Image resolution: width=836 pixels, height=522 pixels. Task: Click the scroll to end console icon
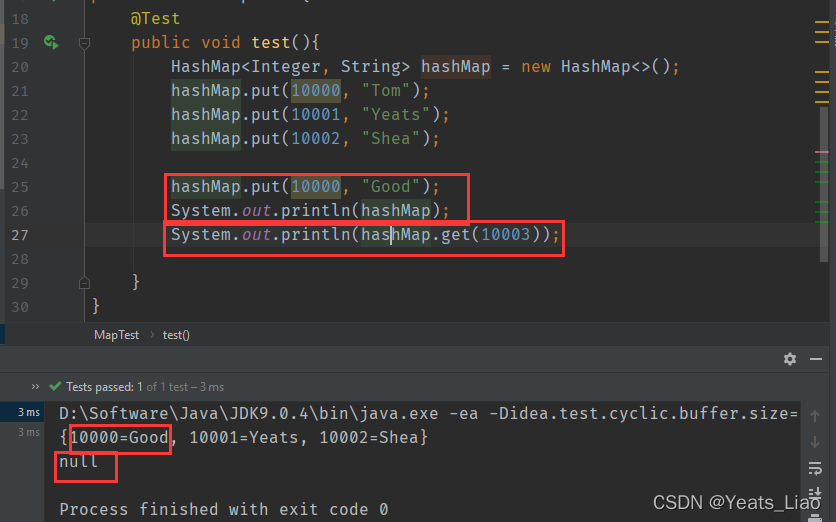(x=815, y=493)
